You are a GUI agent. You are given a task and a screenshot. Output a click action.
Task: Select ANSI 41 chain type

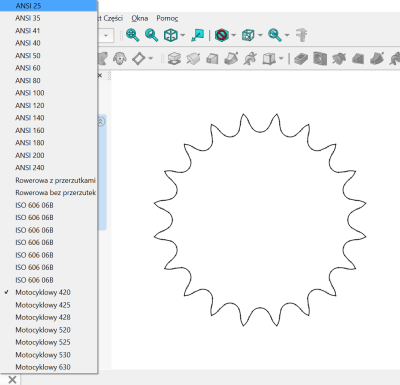[x=49, y=30]
